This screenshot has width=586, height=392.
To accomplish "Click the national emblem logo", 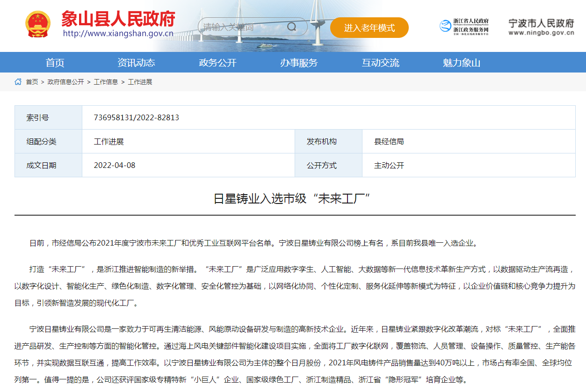I will point(38,24).
